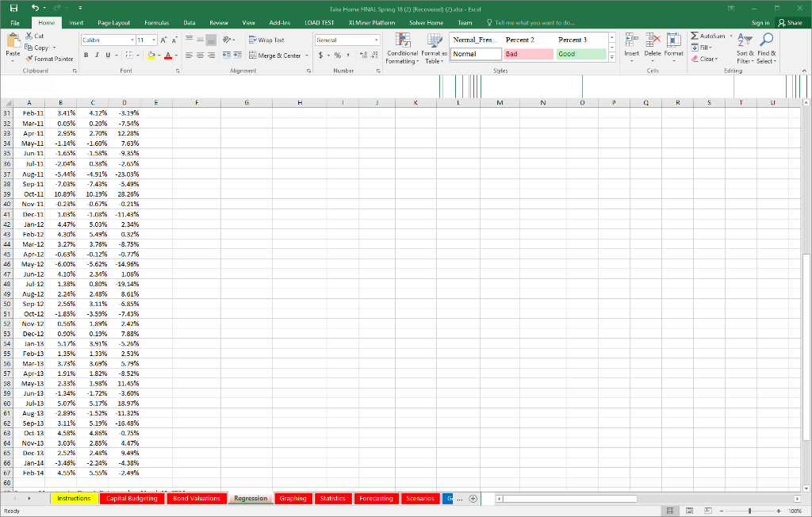Switch to the Insert ribbon tab
The width and height of the screenshot is (812, 517).
click(x=76, y=23)
